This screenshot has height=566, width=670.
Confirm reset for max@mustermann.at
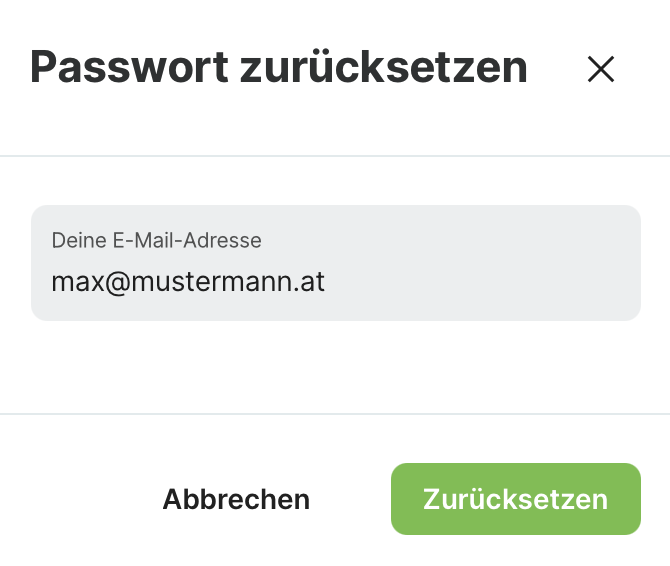[515, 499]
